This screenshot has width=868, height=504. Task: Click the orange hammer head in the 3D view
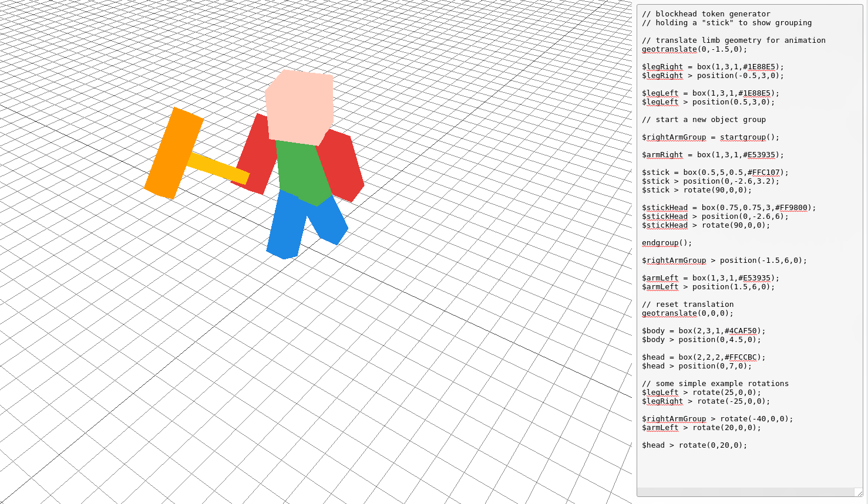click(x=174, y=153)
